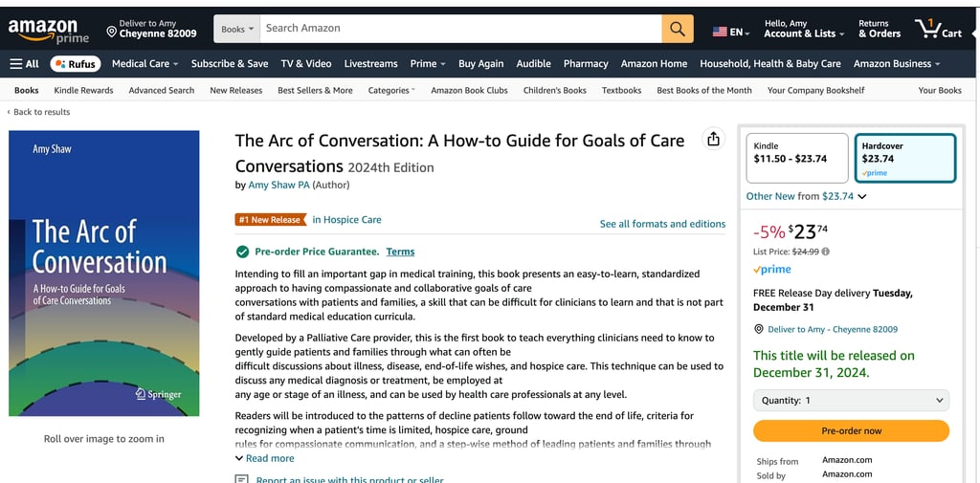Click the US flag language selector
This screenshot has height=483, width=980.
tap(730, 32)
